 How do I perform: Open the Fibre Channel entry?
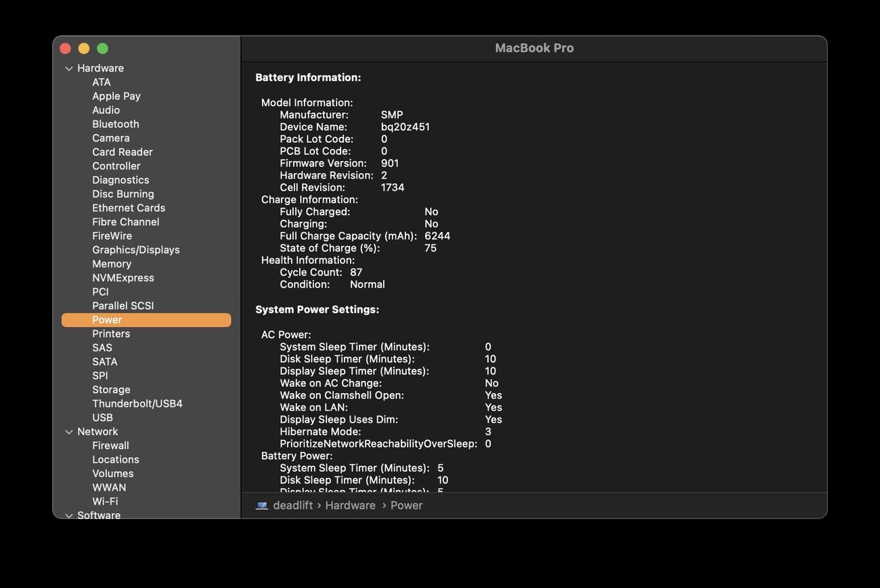126,222
